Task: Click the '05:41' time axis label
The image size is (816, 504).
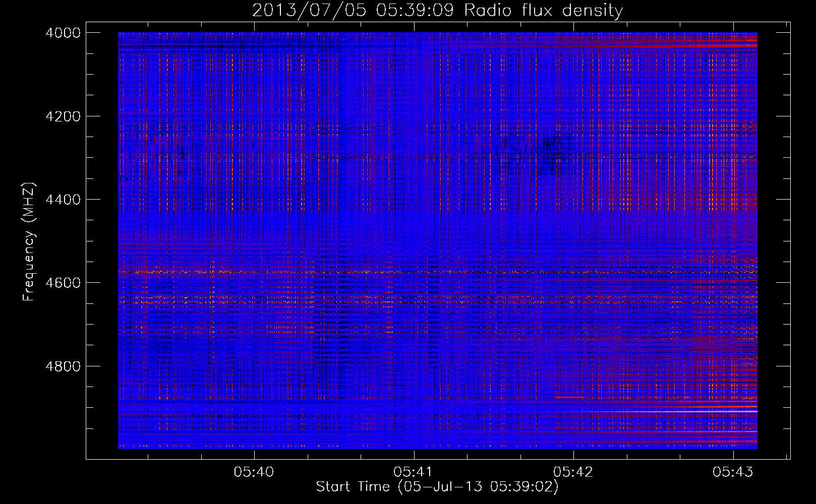Action: tap(414, 472)
